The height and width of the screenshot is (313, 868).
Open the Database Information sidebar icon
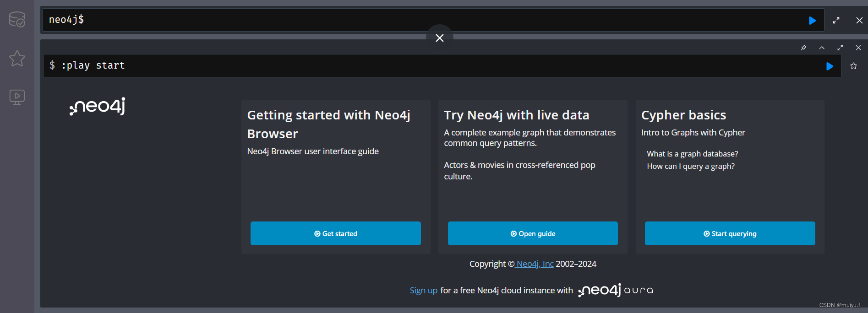click(x=17, y=20)
